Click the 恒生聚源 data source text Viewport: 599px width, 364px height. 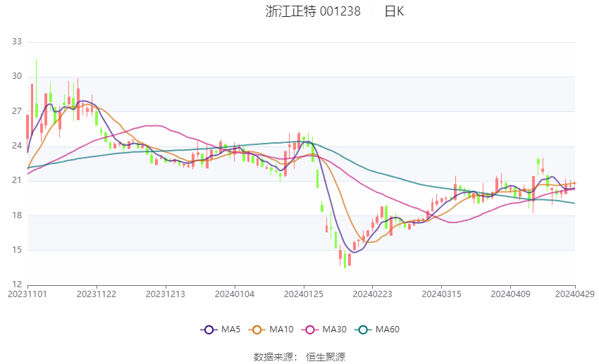[326, 357]
